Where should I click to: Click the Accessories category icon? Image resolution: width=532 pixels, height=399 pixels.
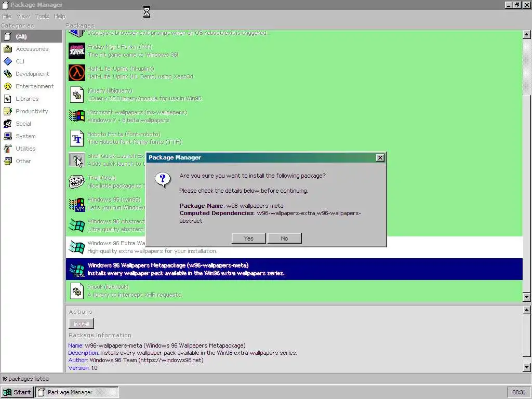pyautogui.click(x=8, y=49)
